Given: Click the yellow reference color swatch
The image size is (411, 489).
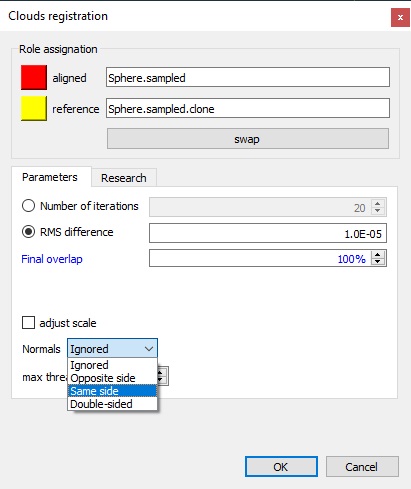Looking at the screenshot, I should click(34, 108).
